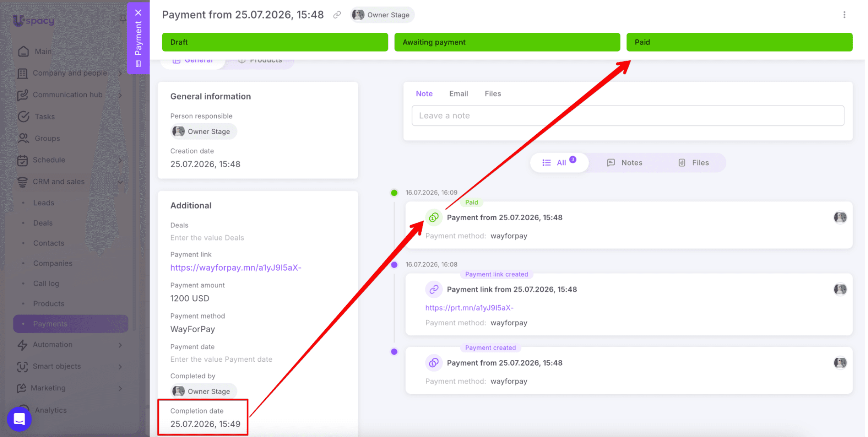The height and width of the screenshot is (437, 868).
Task: Open the prt.mn payment link
Action: (x=469, y=308)
